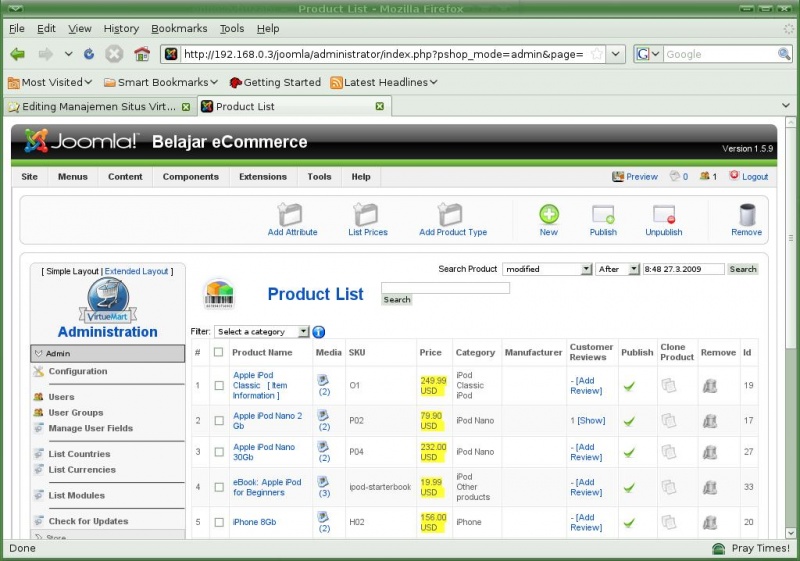Click the Remove trash can icon
800x561 pixels.
point(746,214)
